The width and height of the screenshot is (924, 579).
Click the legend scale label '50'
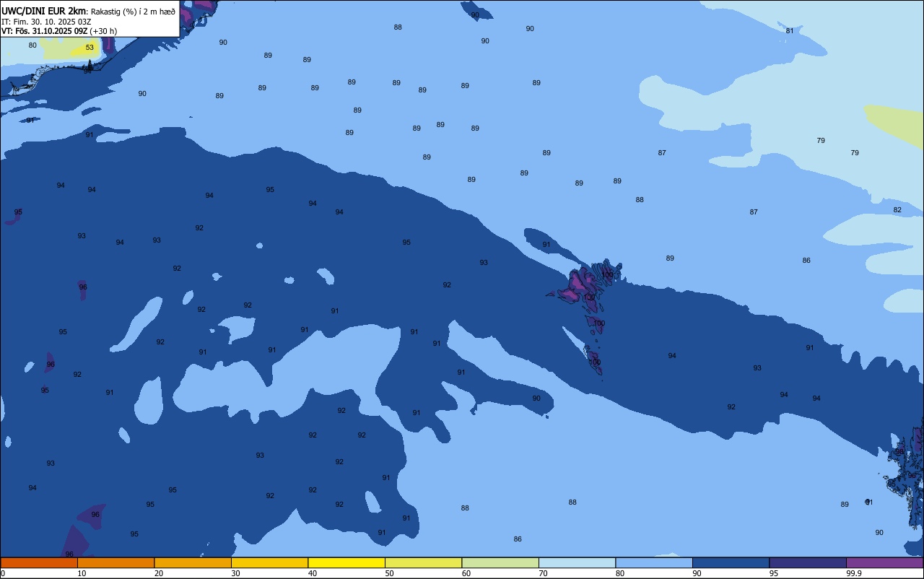click(389, 573)
